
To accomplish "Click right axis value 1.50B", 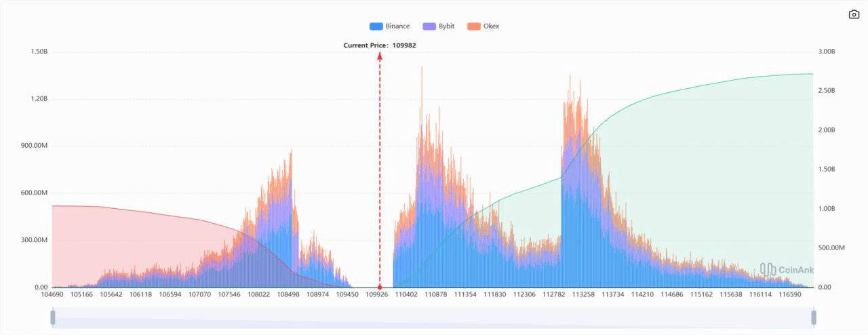I will pos(826,170).
